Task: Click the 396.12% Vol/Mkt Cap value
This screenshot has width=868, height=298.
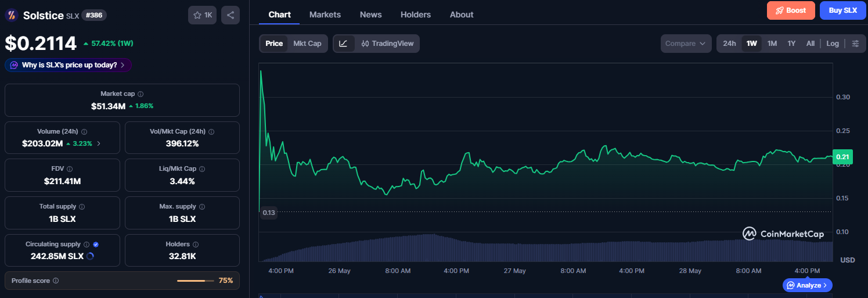Action: click(x=182, y=143)
